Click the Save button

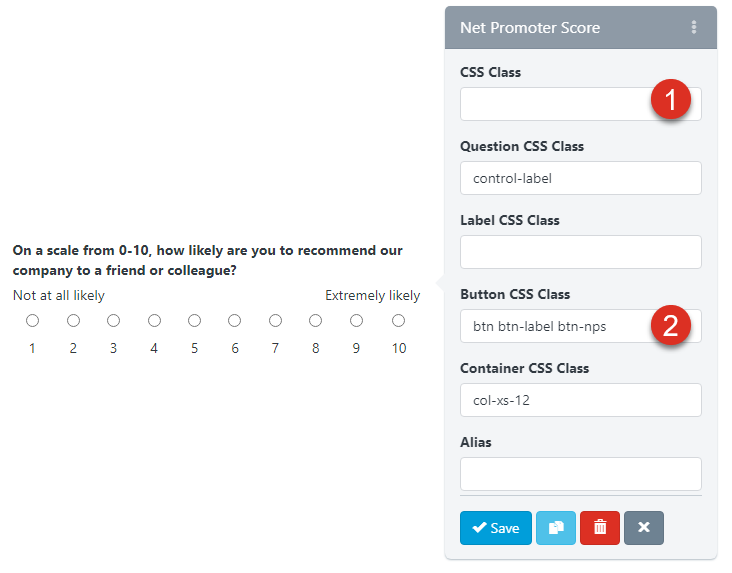(495, 527)
